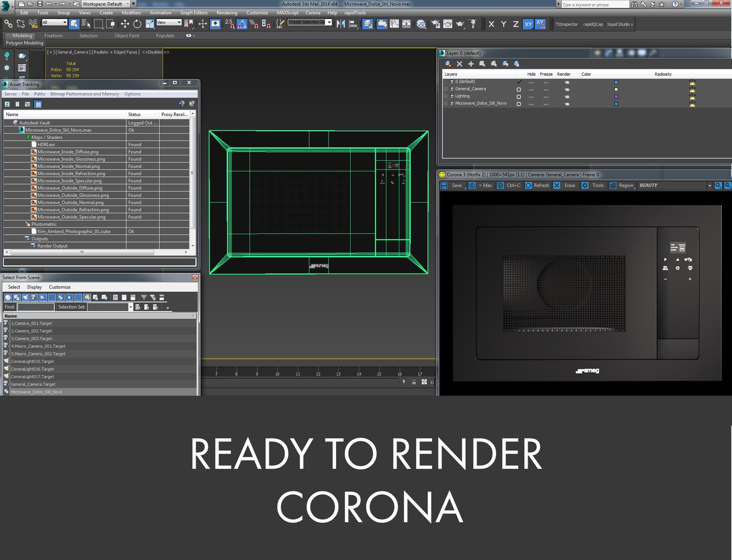This screenshot has width=732, height=560.
Task: Open Paths menu in Asset Tracking
Action: [x=39, y=94]
